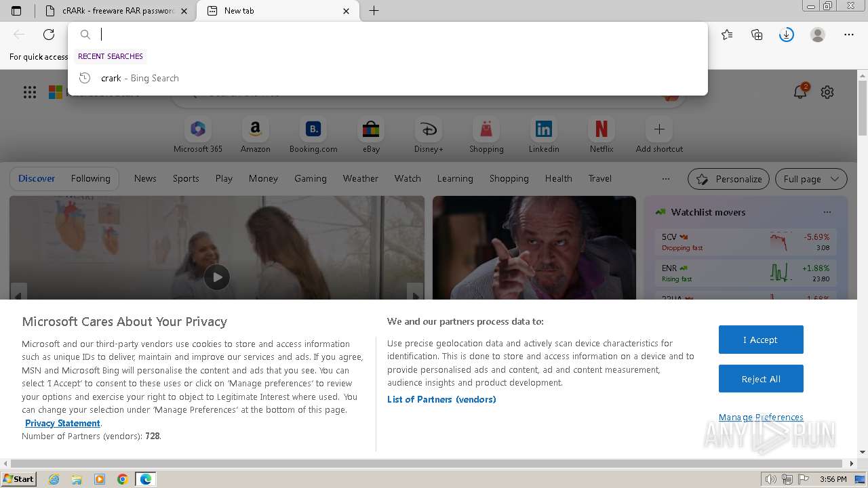This screenshot has height=488, width=868.
Task: Expand the Full page layout dropdown
Action: click(x=811, y=180)
